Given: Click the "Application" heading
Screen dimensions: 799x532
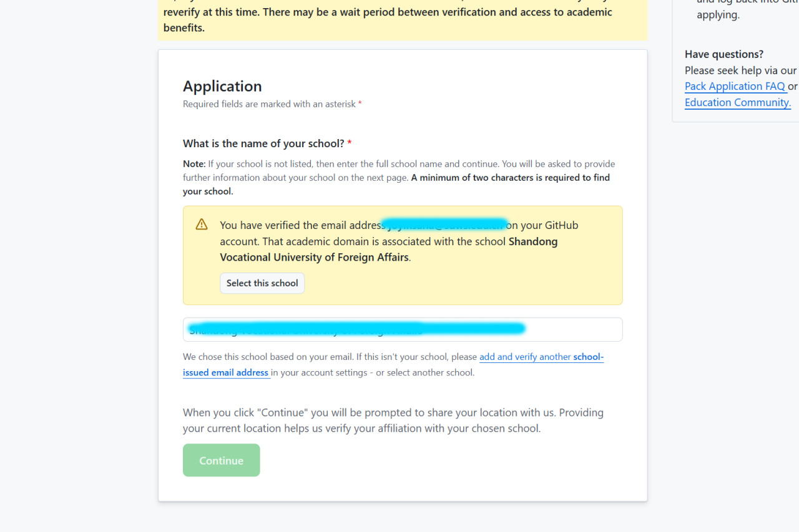Looking at the screenshot, I should pos(222,86).
